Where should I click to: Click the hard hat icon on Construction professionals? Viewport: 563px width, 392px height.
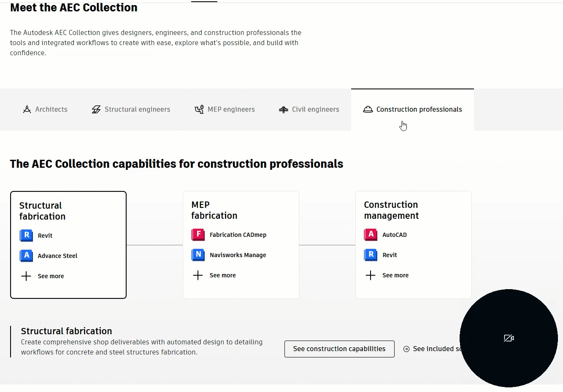coord(368,110)
